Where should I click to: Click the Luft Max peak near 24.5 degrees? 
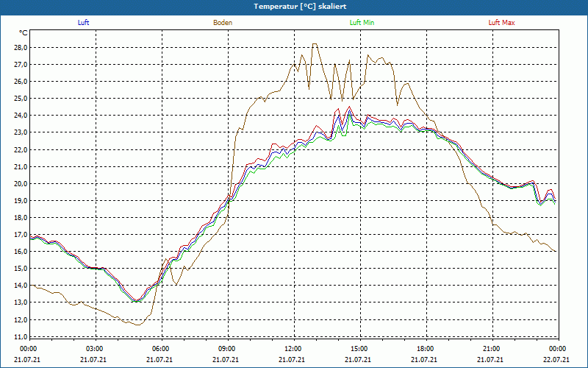click(x=350, y=107)
